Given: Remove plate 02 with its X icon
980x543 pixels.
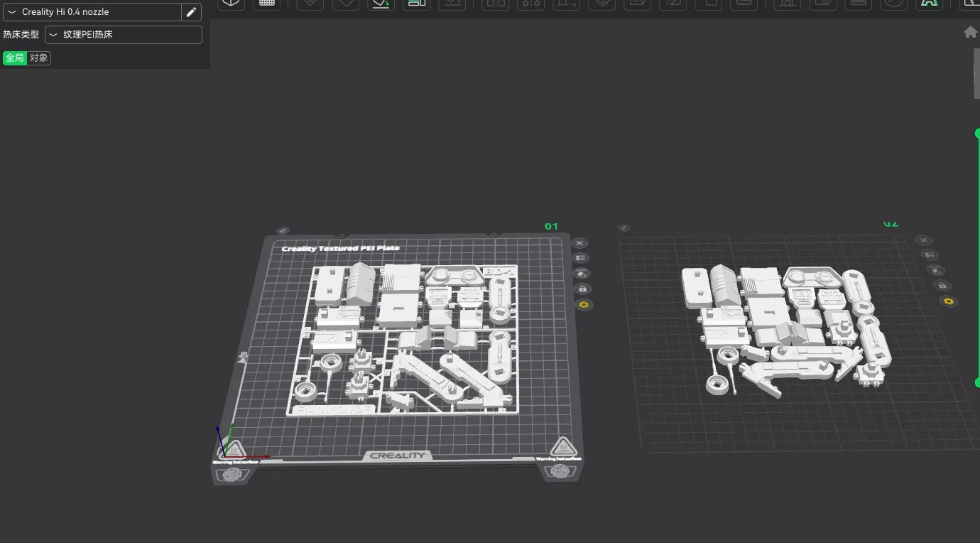Looking at the screenshot, I should tap(922, 240).
